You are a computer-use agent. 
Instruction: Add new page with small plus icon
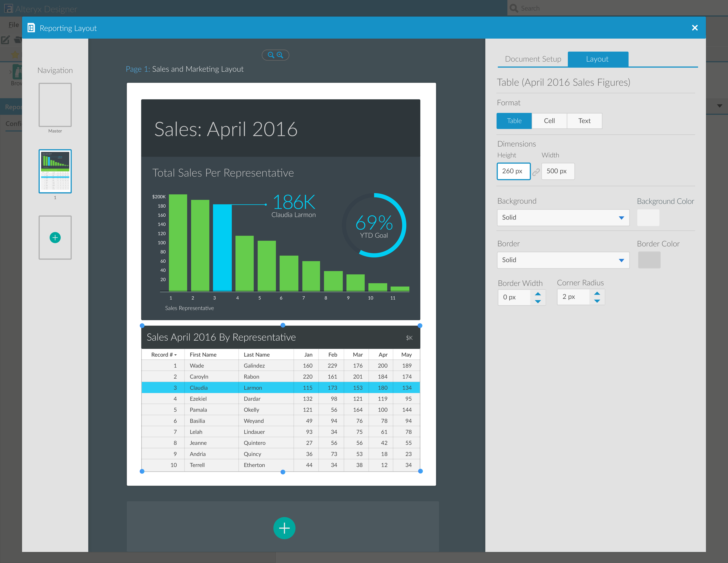pos(55,238)
